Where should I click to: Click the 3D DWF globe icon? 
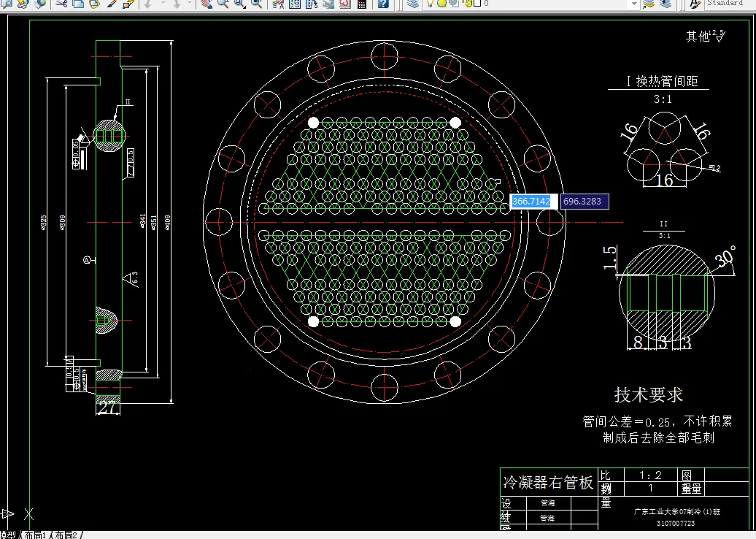click(x=40, y=4)
